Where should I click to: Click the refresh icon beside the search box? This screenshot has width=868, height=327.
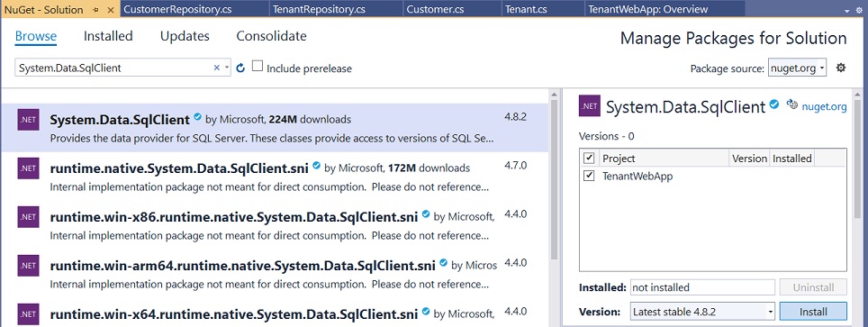[240, 68]
